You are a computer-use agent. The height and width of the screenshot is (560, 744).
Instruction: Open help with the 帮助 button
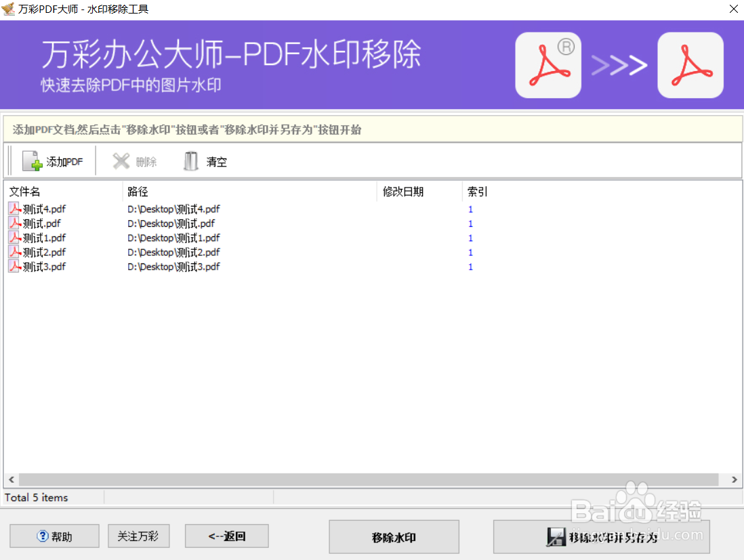(55, 536)
